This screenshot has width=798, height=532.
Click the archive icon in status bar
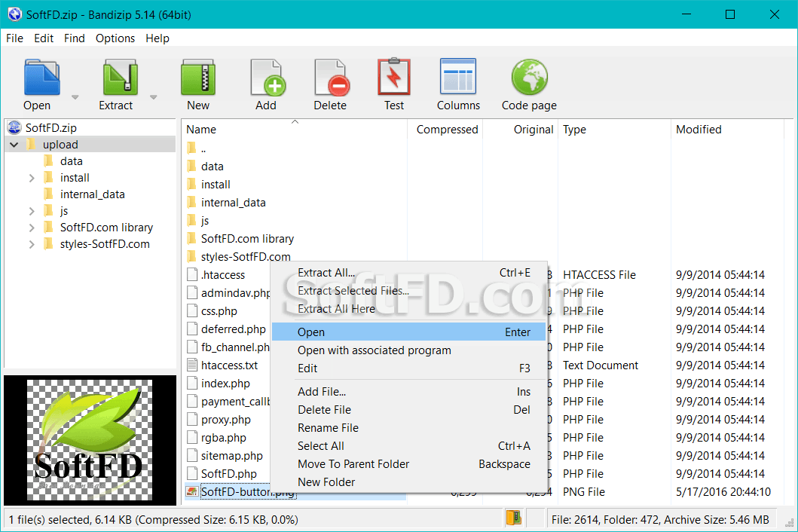(513, 518)
